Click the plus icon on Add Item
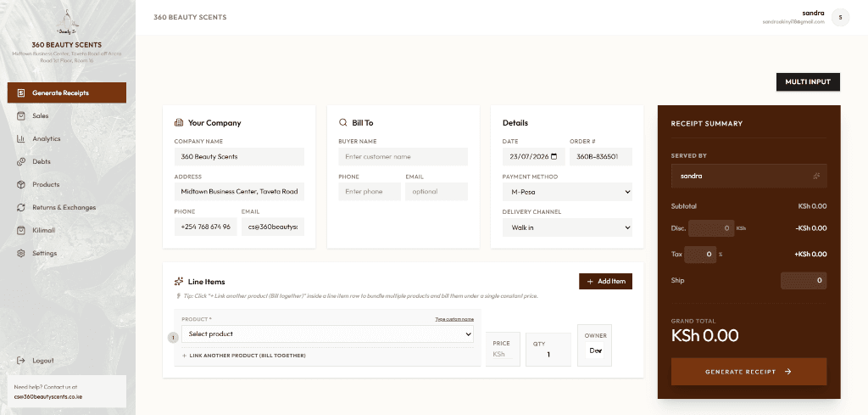This screenshot has height=415, width=868. pyautogui.click(x=590, y=282)
